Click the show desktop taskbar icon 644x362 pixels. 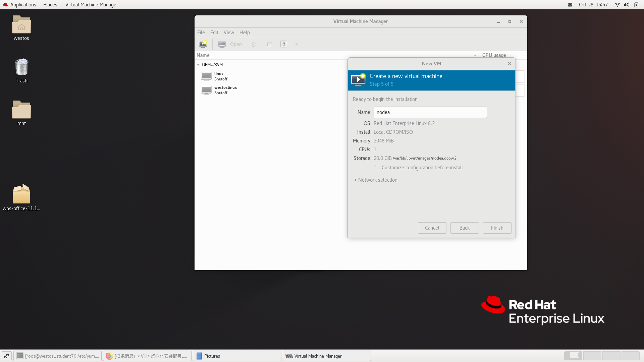pyautogui.click(x=7, y=356)
